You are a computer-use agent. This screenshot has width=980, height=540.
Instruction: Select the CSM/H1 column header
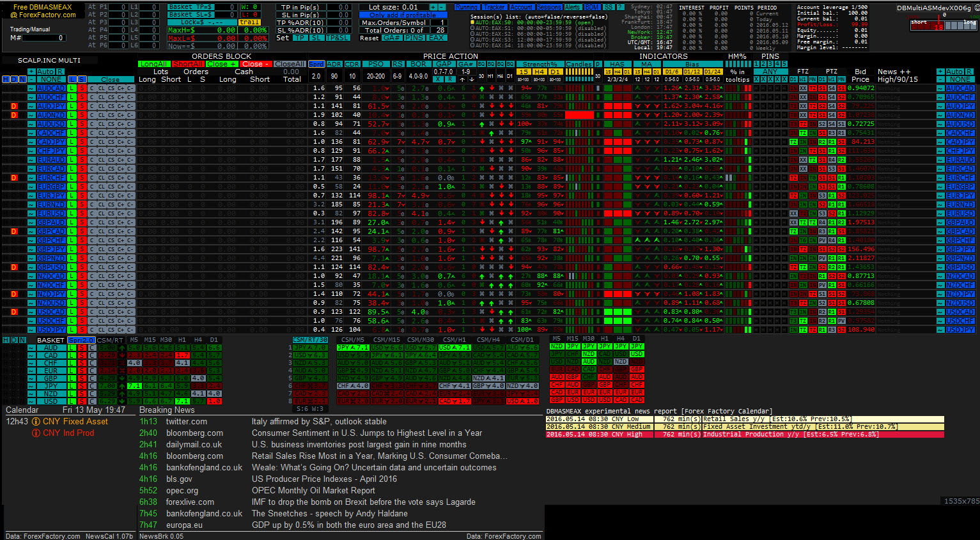click(455, 340)
